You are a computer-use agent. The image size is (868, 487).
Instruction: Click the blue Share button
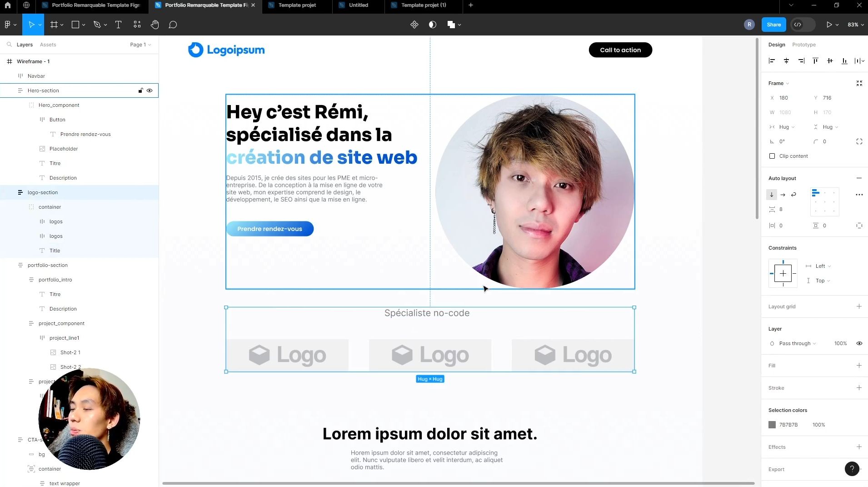[773, 25]
